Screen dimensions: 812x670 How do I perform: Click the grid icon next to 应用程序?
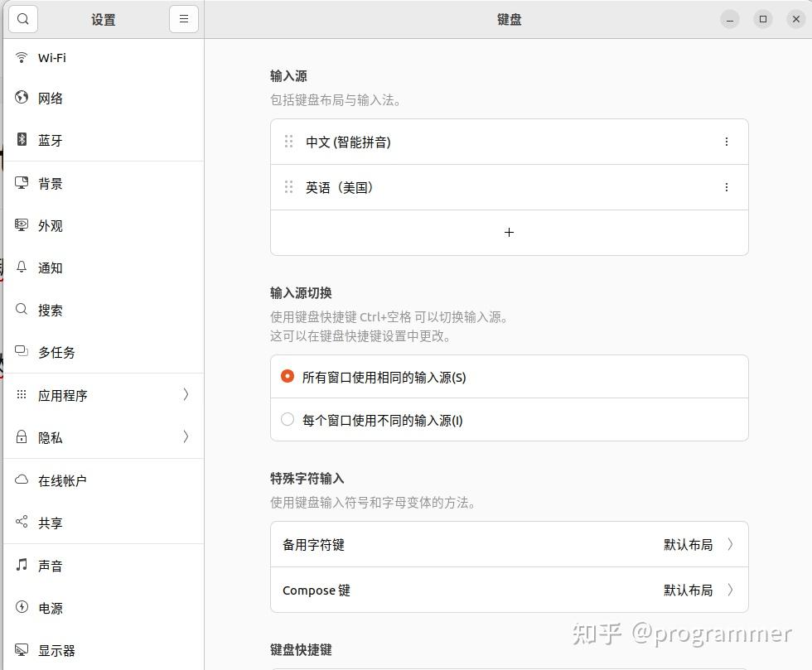[22, 394]
